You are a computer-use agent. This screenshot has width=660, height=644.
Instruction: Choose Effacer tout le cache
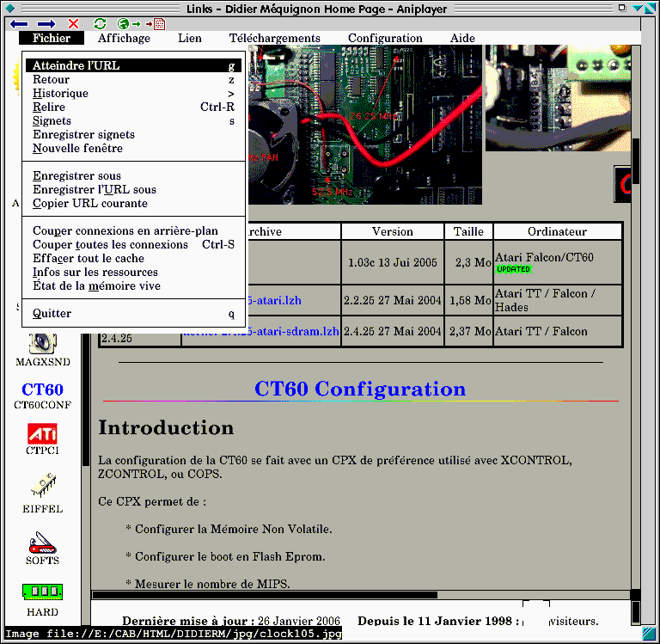point(133,259)
